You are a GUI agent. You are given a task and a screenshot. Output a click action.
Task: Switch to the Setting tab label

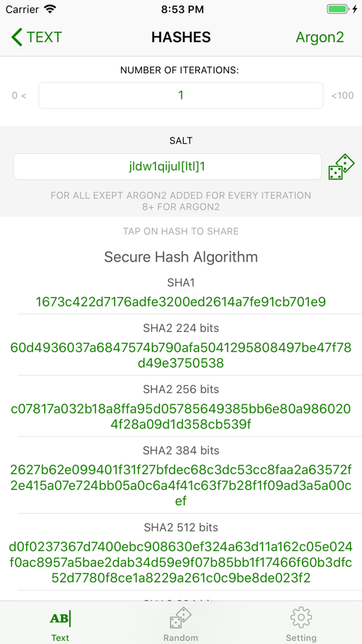301,638
